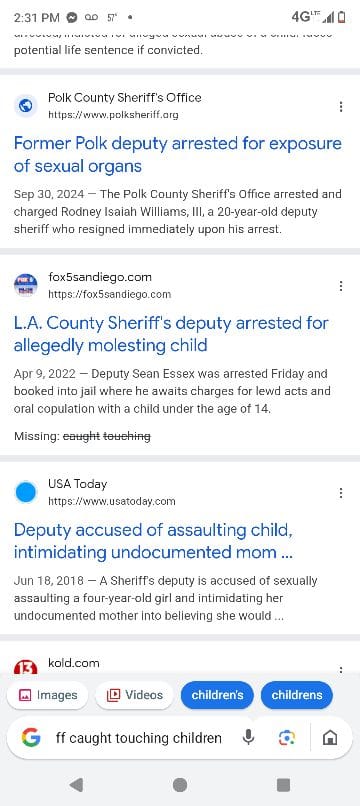The height and width of the screenshot is (806, 360).
Task: Tap the Polk County Sheriff's Office globe favicon
Action: point(26,106)
